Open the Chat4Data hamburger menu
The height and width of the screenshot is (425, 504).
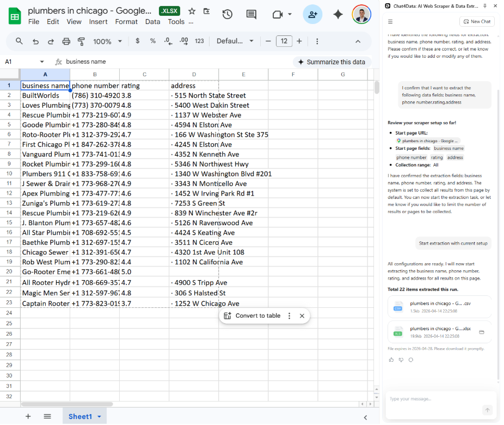391,21
